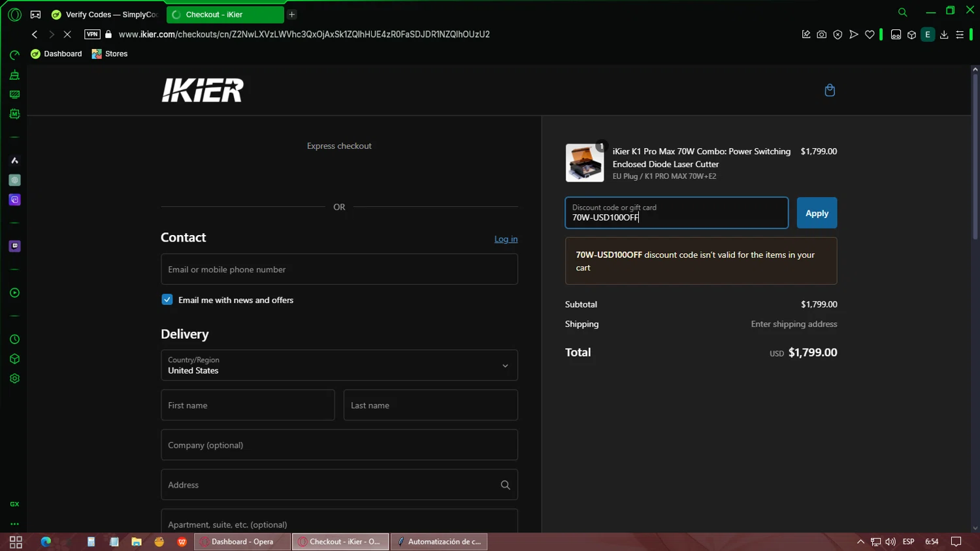This screenshot has width=980, height=551.
Task: Uncheck Email me with news and offers
Action: click(x=167, y=300)
